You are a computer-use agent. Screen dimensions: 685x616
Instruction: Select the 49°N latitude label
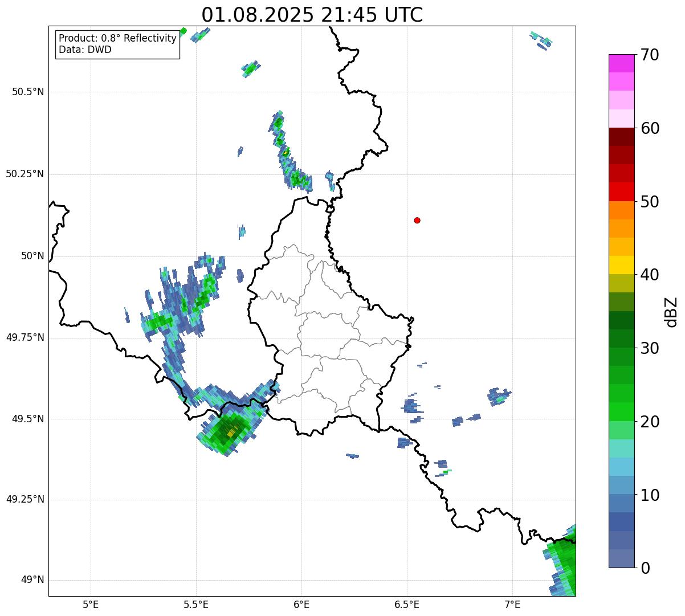click(x=32, y=580)
